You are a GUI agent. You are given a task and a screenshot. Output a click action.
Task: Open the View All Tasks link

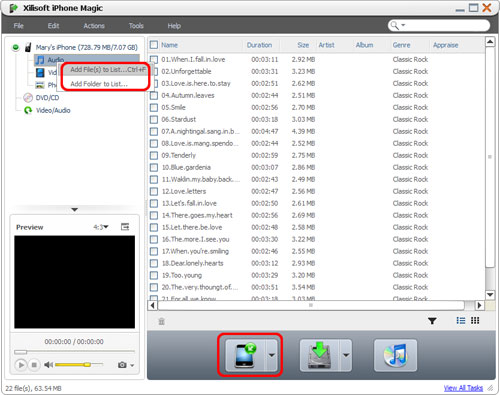463,388
